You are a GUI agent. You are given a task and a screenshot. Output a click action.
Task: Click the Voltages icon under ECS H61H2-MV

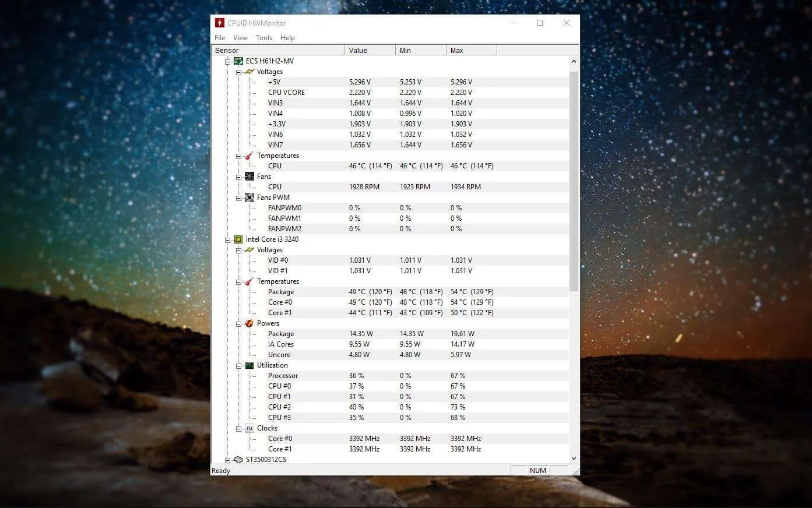[249, 72]
